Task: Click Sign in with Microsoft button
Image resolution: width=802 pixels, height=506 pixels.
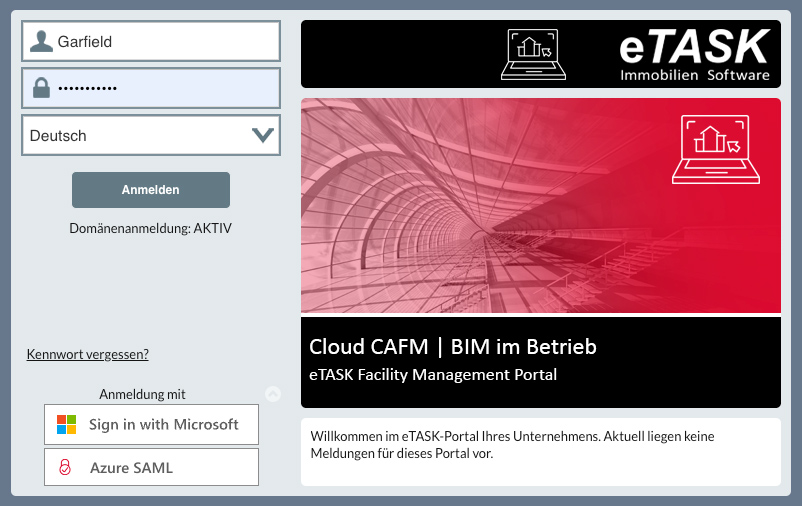Action: point(151,424)
